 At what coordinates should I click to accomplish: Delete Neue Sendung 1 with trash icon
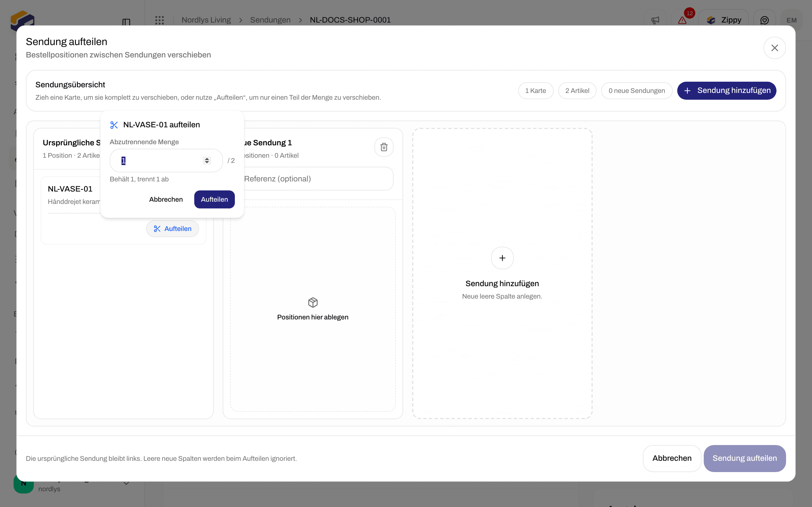(384, 147)
